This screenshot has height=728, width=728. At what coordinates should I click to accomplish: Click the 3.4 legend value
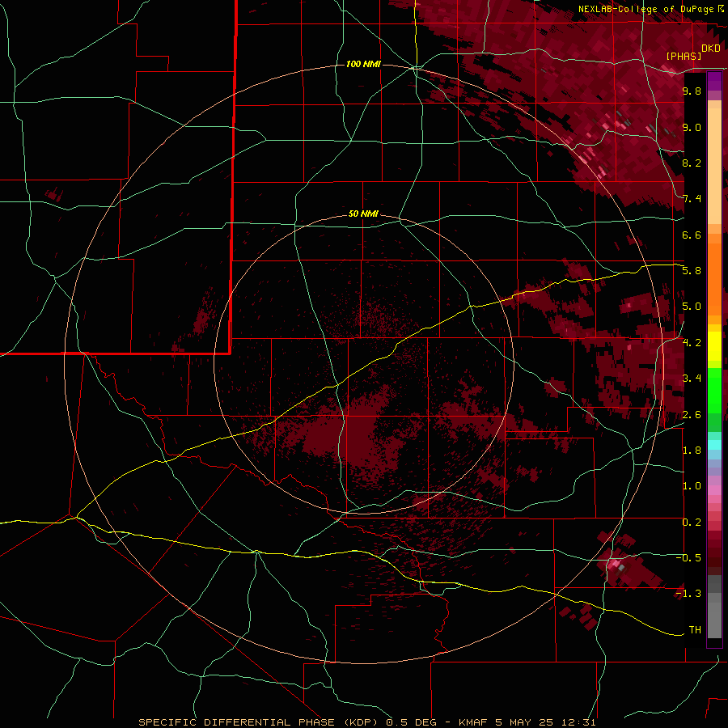tap(692, 379)
